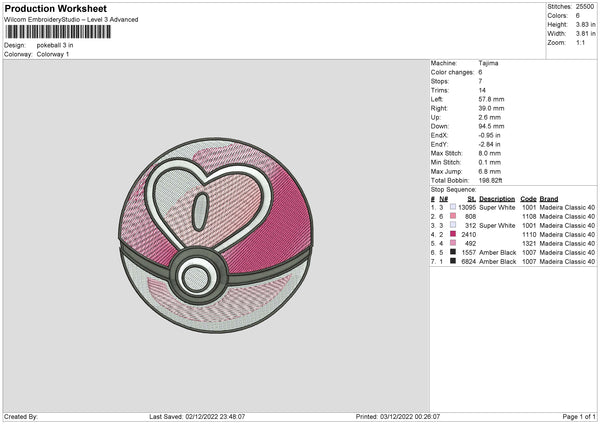Click the Height value '3.83 in'
The image size is (600, 424).
point(586,24)
